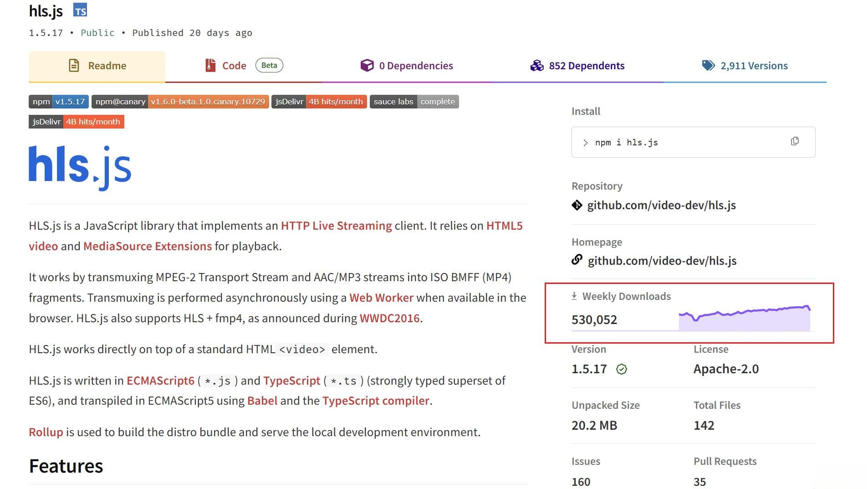Click the 1.5.17 version value under Version
Screen dimensions: 868x489
click(x=589, y=369)
